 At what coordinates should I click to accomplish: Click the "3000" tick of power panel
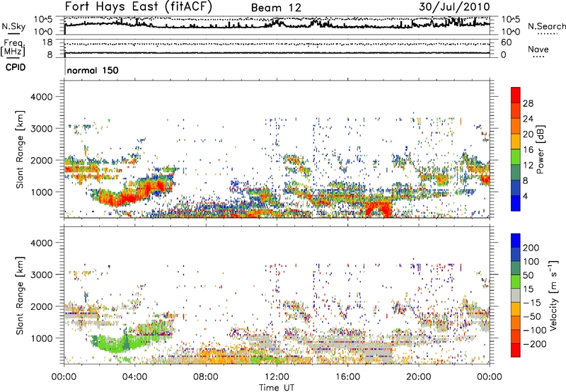41,129
